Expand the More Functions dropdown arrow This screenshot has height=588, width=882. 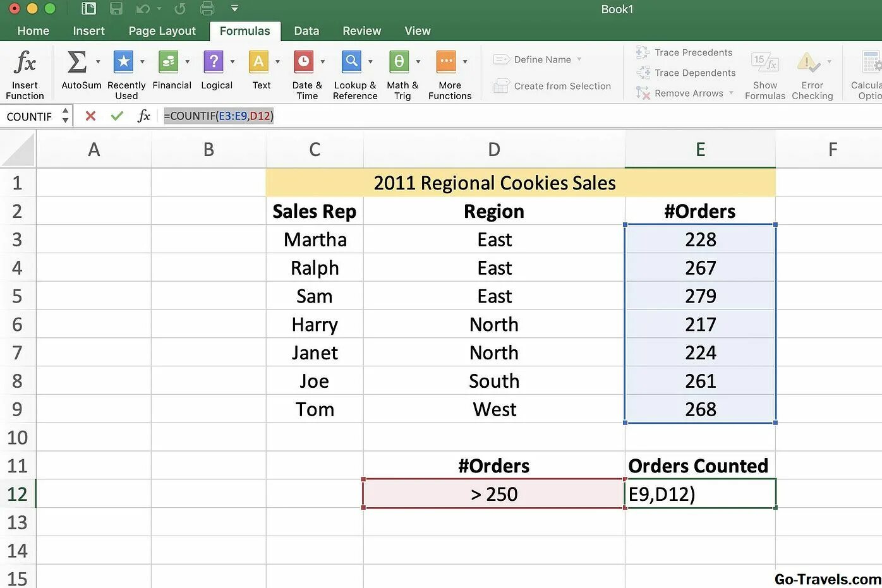[465, 62]
